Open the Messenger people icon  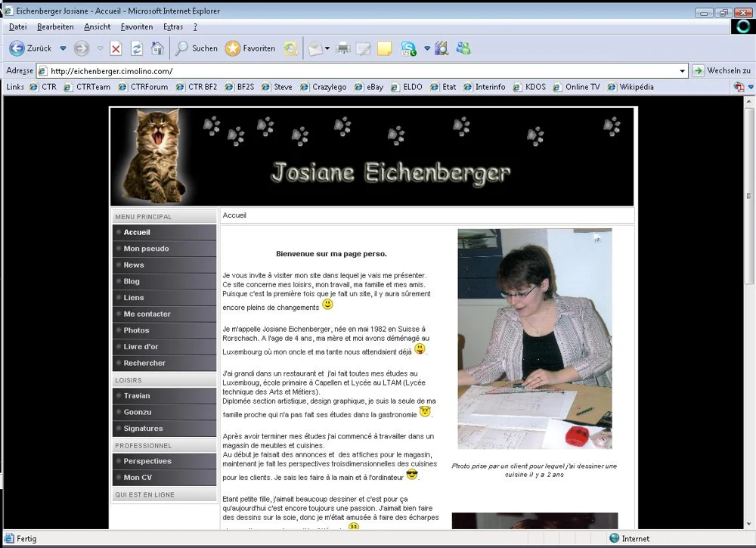point(463,48)
